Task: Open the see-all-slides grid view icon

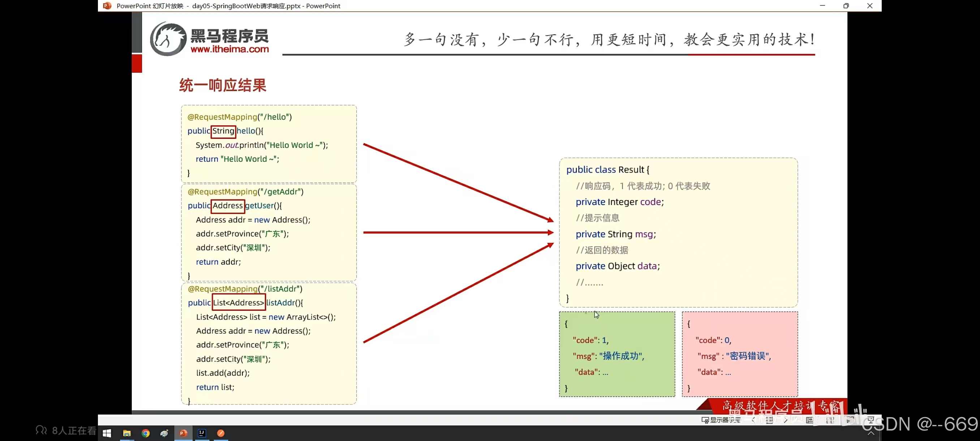Action: click(830, 420)
